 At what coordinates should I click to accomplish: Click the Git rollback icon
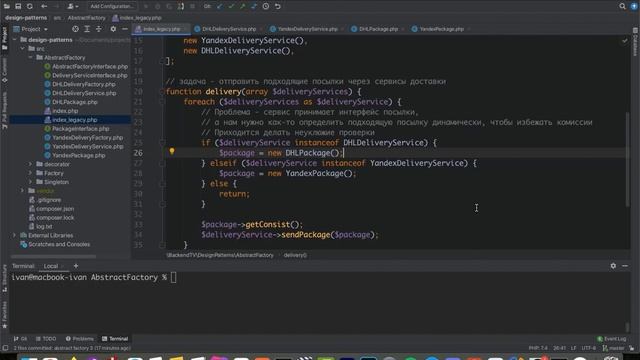tap(278, 6)
